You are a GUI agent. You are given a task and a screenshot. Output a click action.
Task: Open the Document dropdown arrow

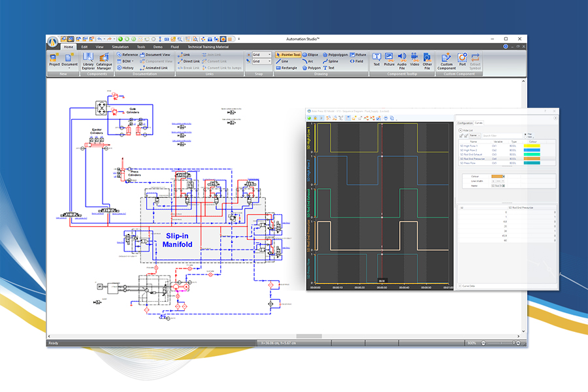69,68
